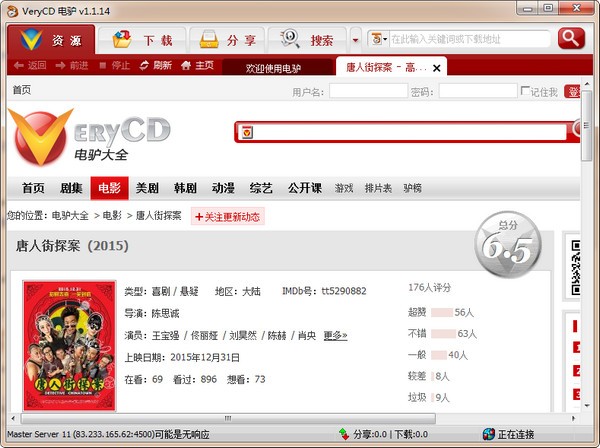Click 更多» to show more actors
This screenshot has height=448, width=600.
[x=335, y=336]
